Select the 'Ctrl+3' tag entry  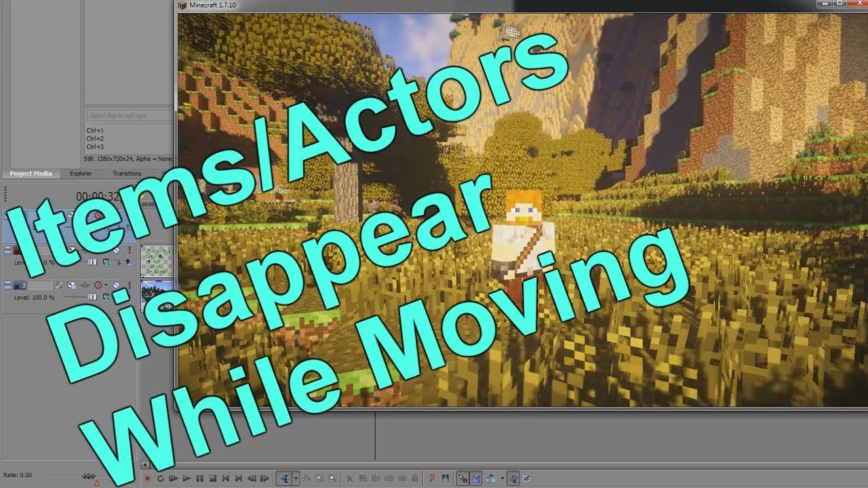pyautogui.click(x=95, y=146)
